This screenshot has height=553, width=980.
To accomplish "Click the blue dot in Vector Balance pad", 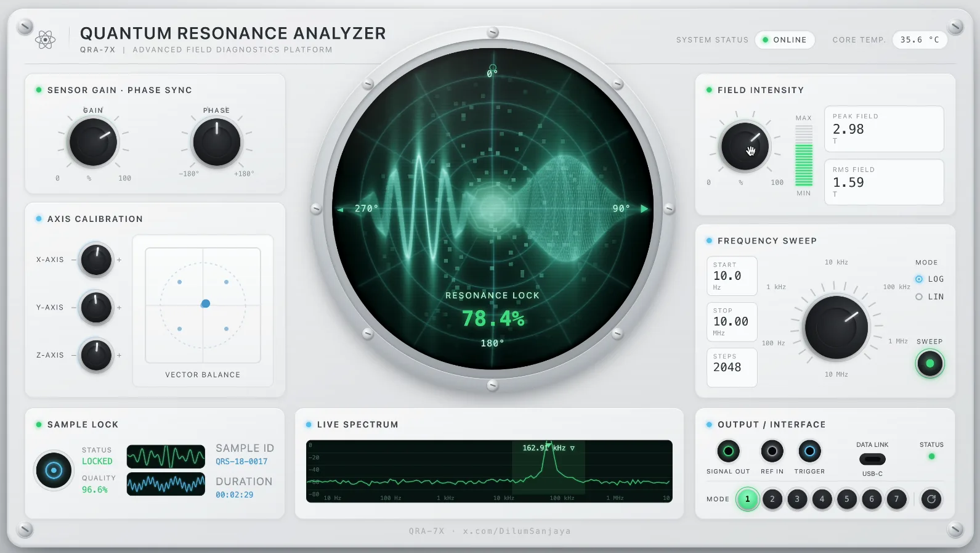I will (x=206, y=303).
